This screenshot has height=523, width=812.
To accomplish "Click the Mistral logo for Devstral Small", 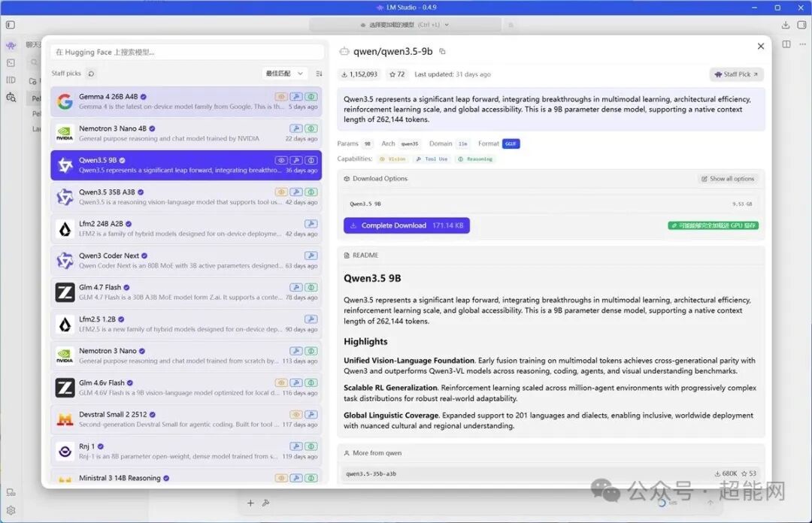I will pyautogui.click(x=65, y=419).
